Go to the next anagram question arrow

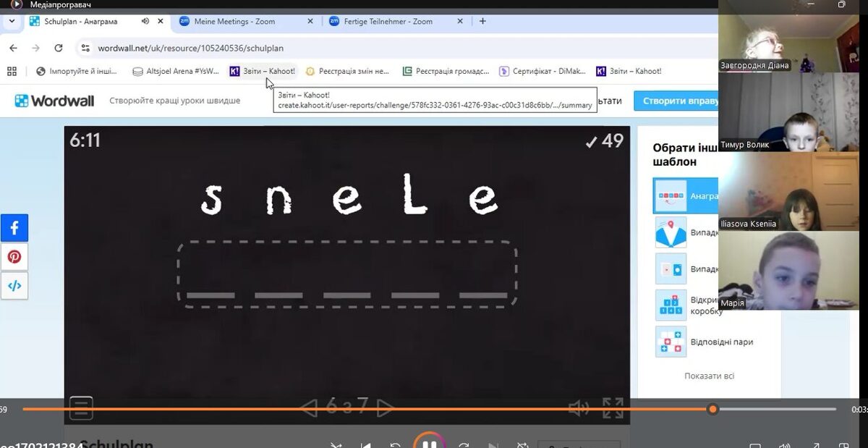tap(386, 408)
